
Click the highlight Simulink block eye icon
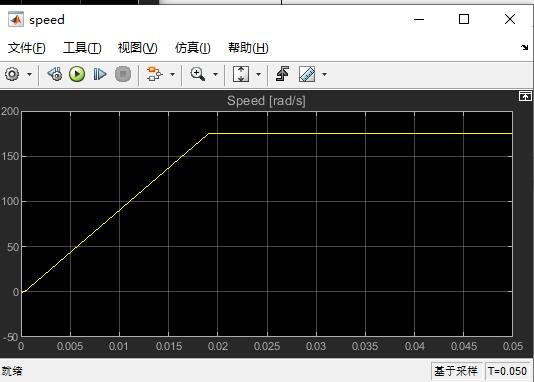[55, 74]
